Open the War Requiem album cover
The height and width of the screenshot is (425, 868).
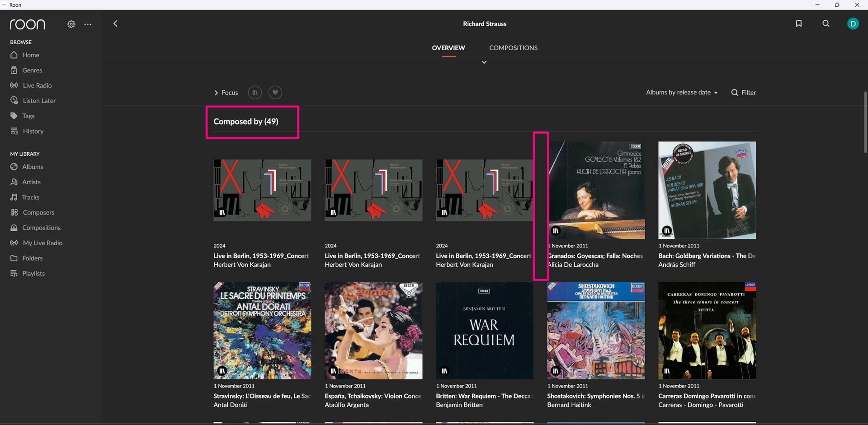484,331
